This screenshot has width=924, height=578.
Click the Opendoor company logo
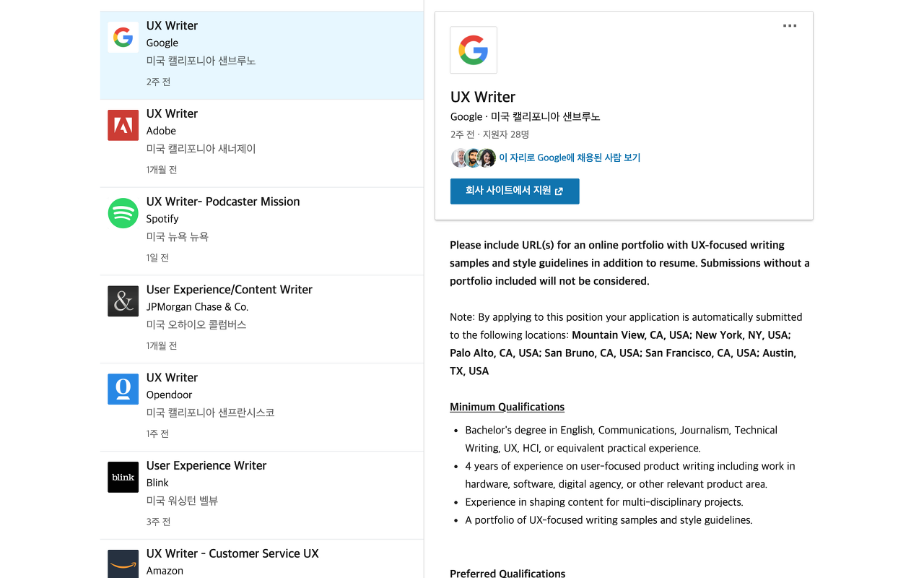123,389
